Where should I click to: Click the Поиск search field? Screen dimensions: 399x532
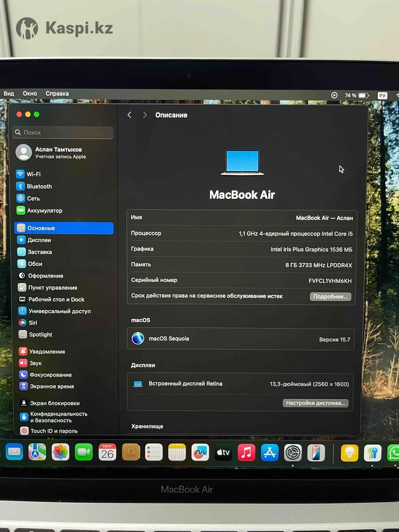click(x=63, y=133)
